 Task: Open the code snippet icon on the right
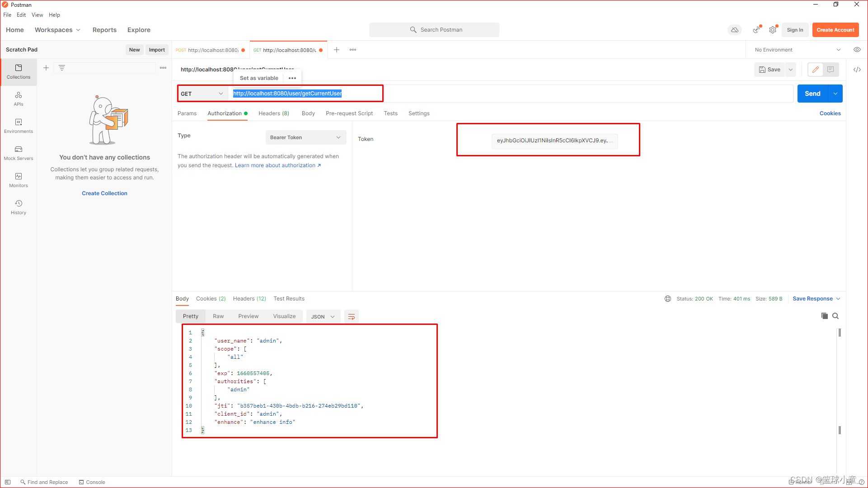(x=857, y=70)
